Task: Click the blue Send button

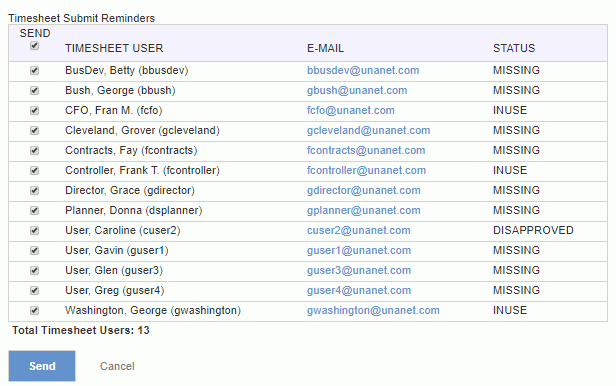Action: [x=42, y=366]
